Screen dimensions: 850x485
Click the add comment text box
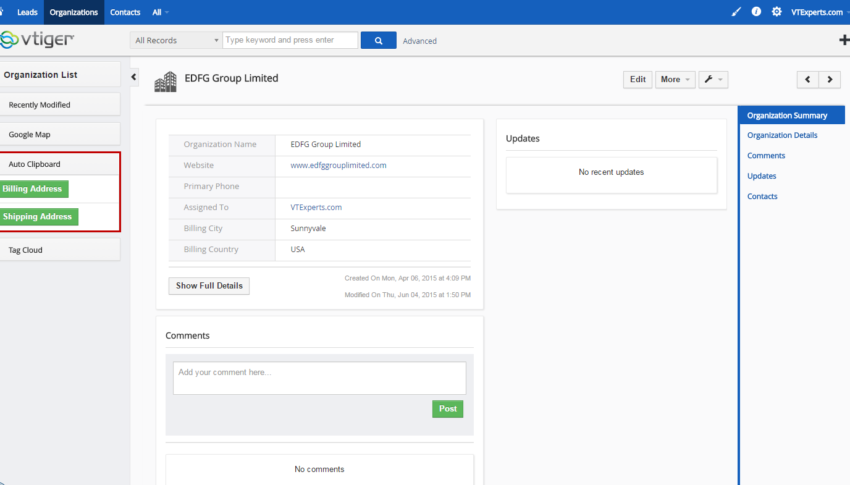(x=319, y=378)
